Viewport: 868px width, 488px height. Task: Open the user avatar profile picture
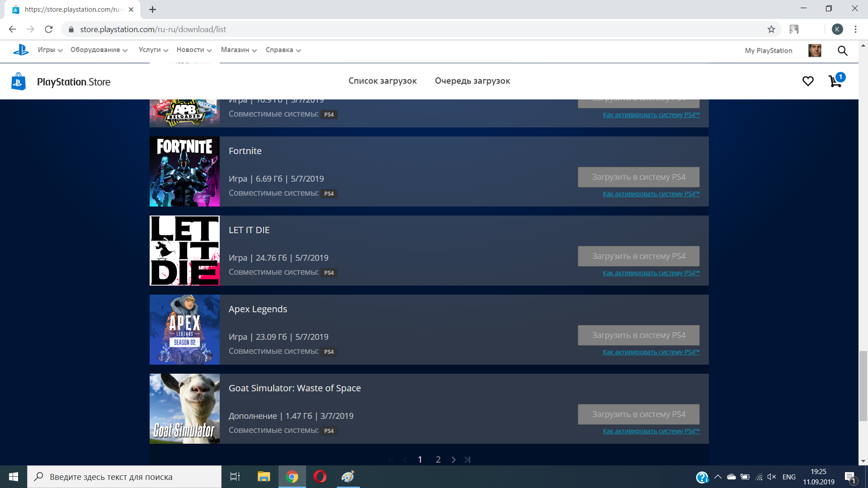(815, 51)
